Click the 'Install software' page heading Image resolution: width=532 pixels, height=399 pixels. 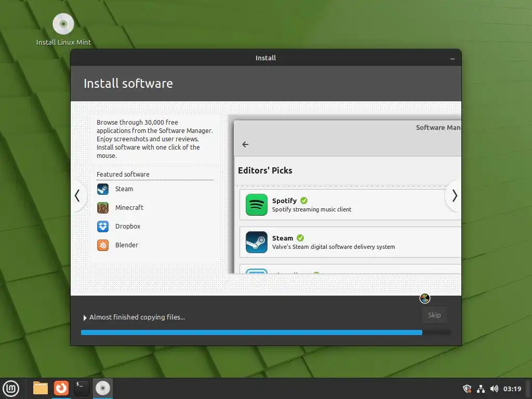(128, 84)
